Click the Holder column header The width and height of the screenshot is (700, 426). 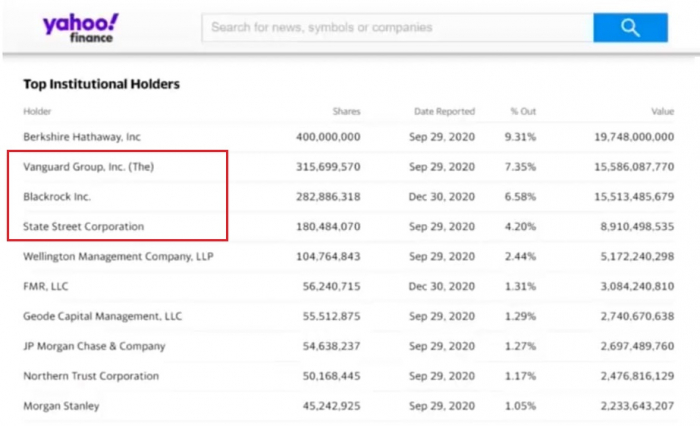click(x=37, y=111)
